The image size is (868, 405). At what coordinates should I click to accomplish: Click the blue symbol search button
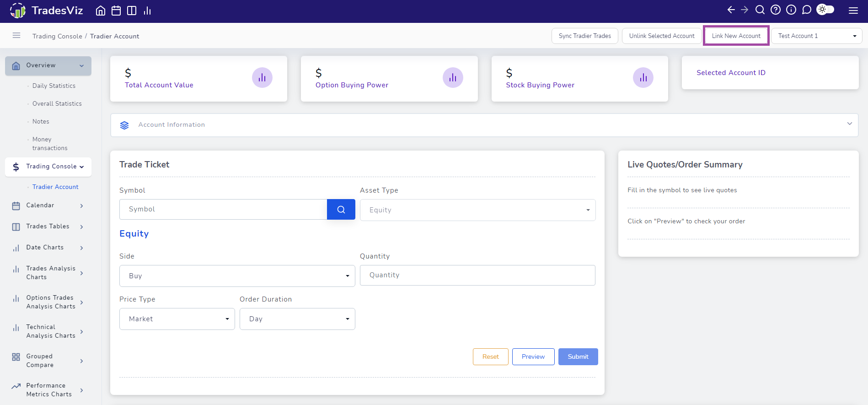click(341, 209)
